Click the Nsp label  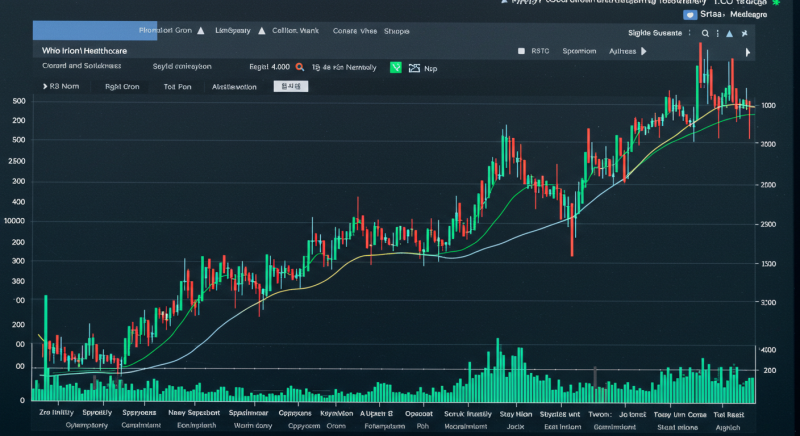pos(431,68)
